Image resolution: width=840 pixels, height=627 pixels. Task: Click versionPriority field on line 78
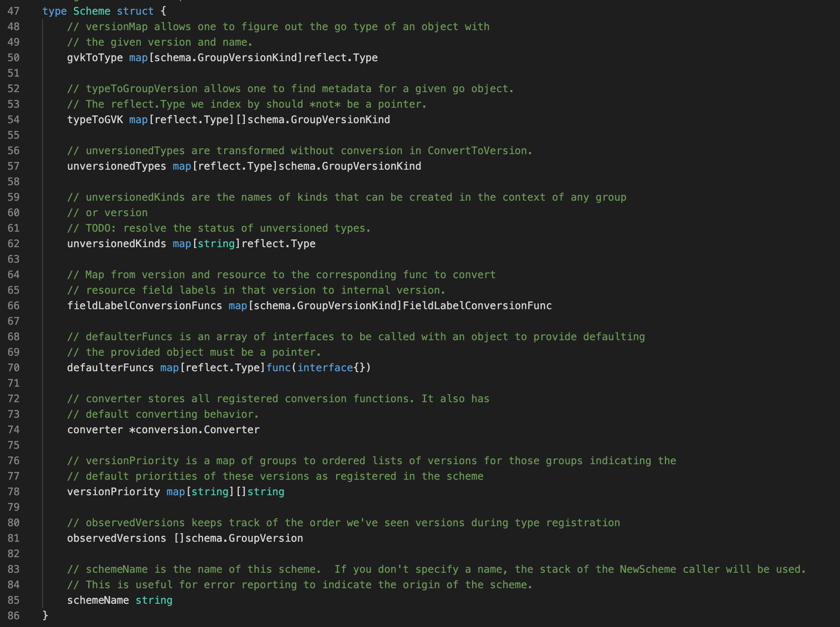tap(113, 492)
